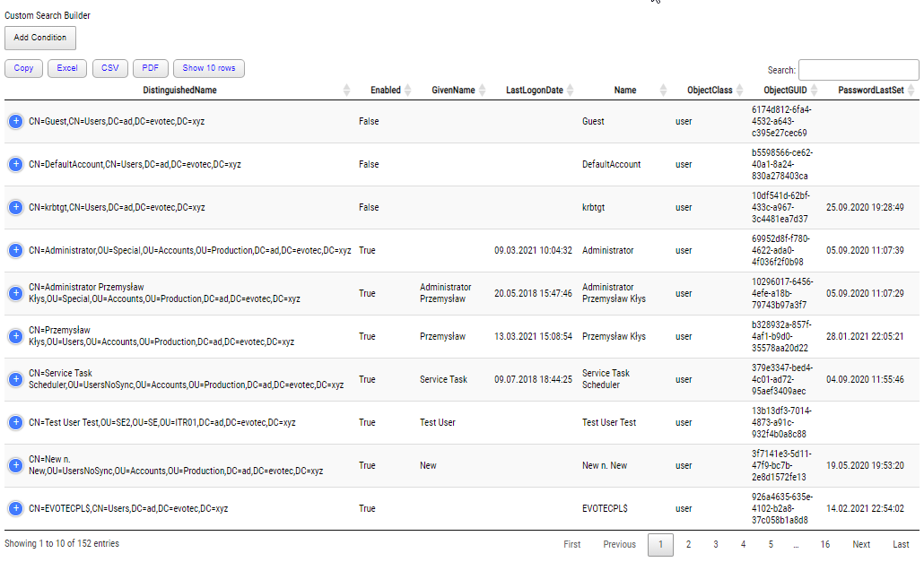Click inside the Search field

point(858,69)
